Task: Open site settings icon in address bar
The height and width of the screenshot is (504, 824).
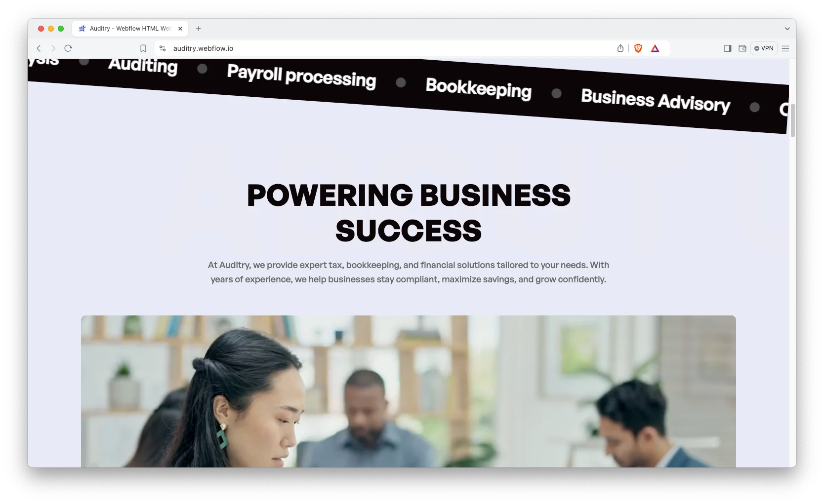Action: 163,48
